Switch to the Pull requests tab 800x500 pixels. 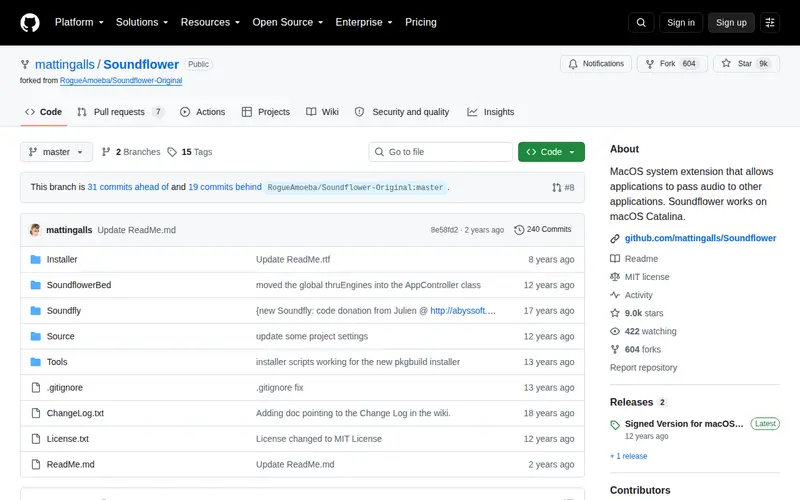pos(120,112)
